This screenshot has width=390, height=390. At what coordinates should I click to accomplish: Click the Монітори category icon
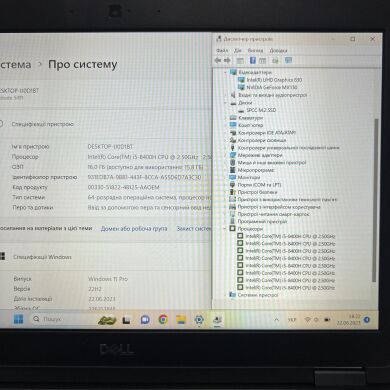pyautogui.click(x=233, y=177)
